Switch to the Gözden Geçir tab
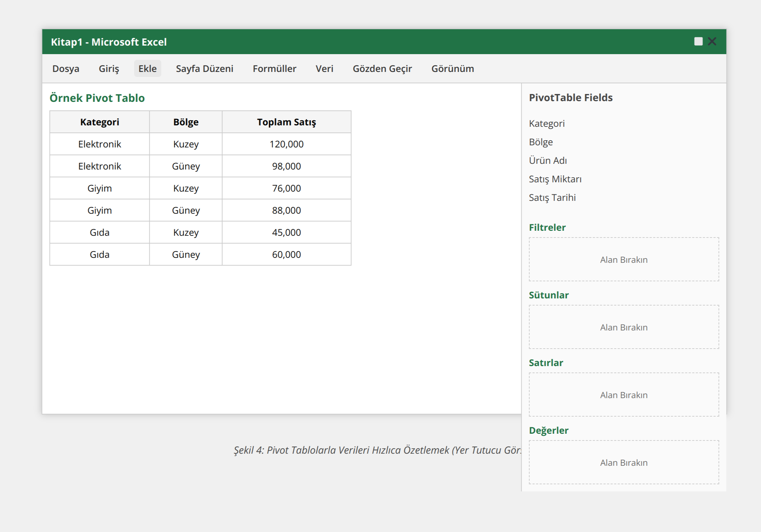The height and width of the screenshot is (532, 761). click(x=382, y=68)
